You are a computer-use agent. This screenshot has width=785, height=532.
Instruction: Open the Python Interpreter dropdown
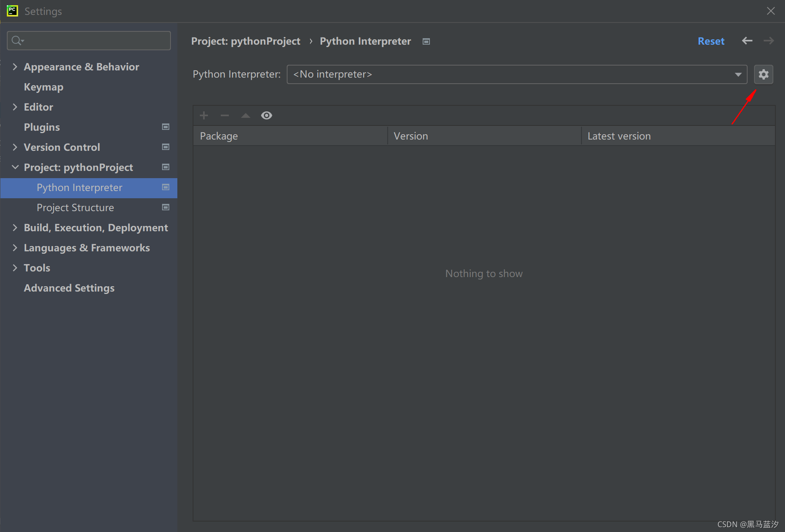(x=517, y=74)
